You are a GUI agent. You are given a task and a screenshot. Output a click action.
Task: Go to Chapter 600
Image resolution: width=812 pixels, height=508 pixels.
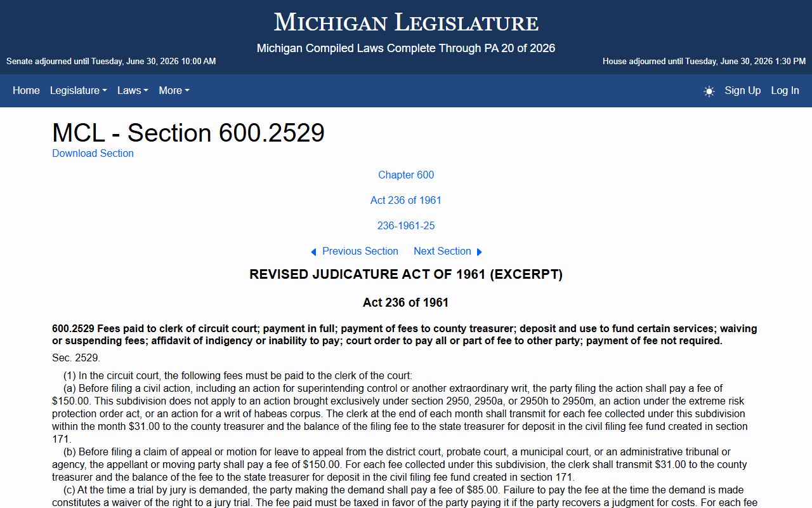(406, 175)
